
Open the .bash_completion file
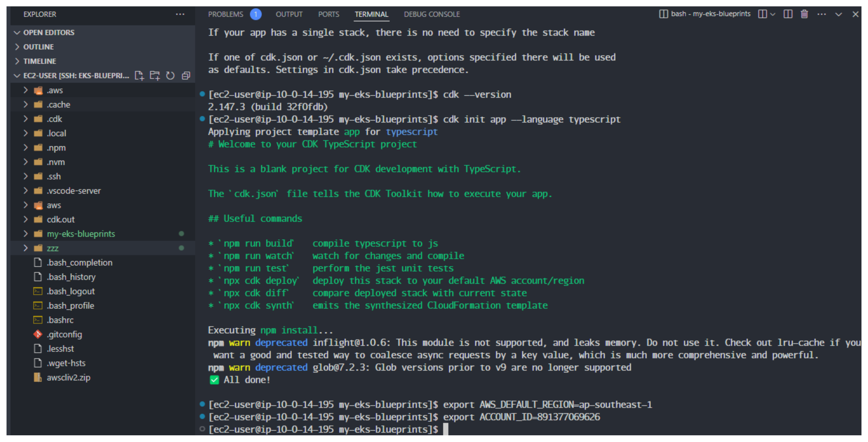click(x=102, y=263)
